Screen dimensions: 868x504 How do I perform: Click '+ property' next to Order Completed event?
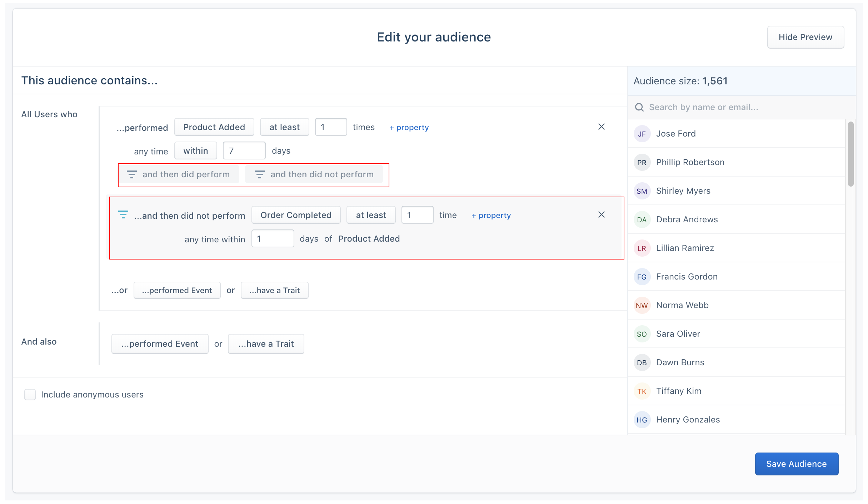point(492,215)
